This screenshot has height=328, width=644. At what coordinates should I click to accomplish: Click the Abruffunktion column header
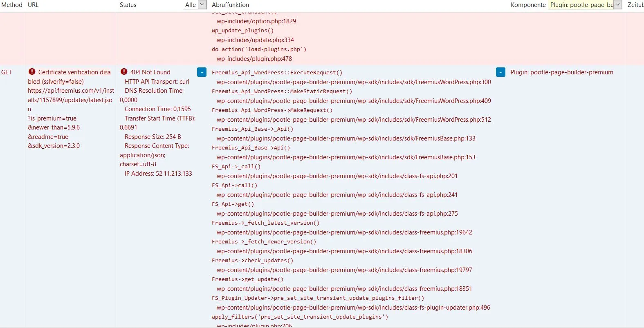click(230, 5)
